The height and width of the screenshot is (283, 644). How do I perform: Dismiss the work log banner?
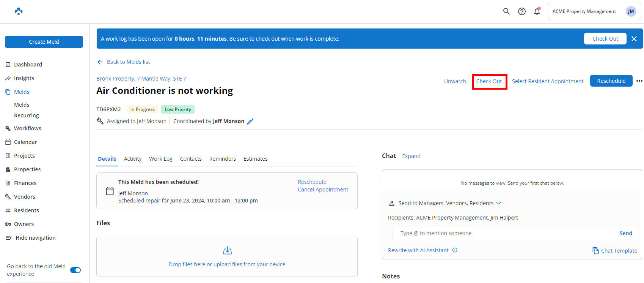coord(634,39)
